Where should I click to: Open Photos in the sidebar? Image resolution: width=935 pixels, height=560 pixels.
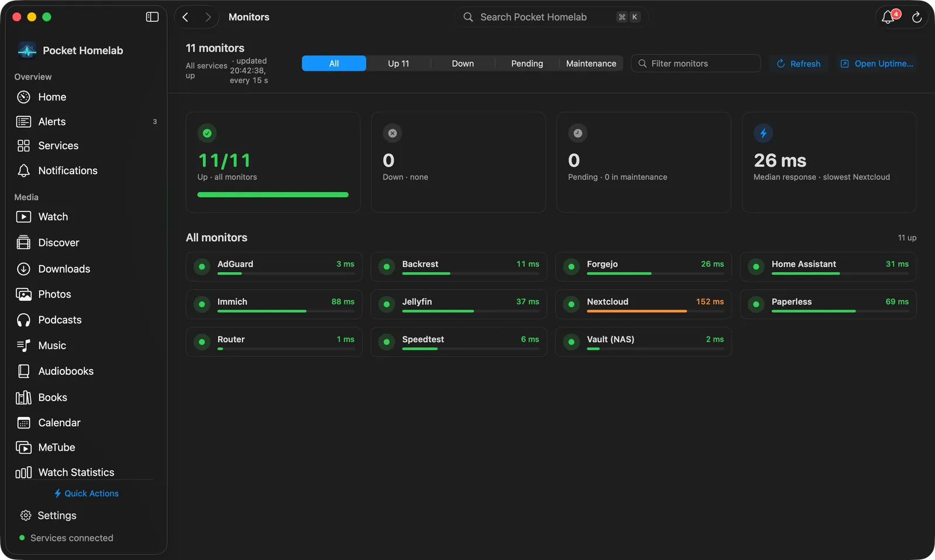click(86, 294)
